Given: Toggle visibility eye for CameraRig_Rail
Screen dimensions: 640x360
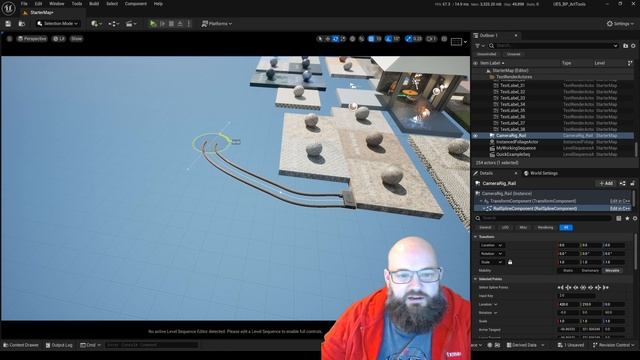Looking at the screenshot, I should (475, 136).
